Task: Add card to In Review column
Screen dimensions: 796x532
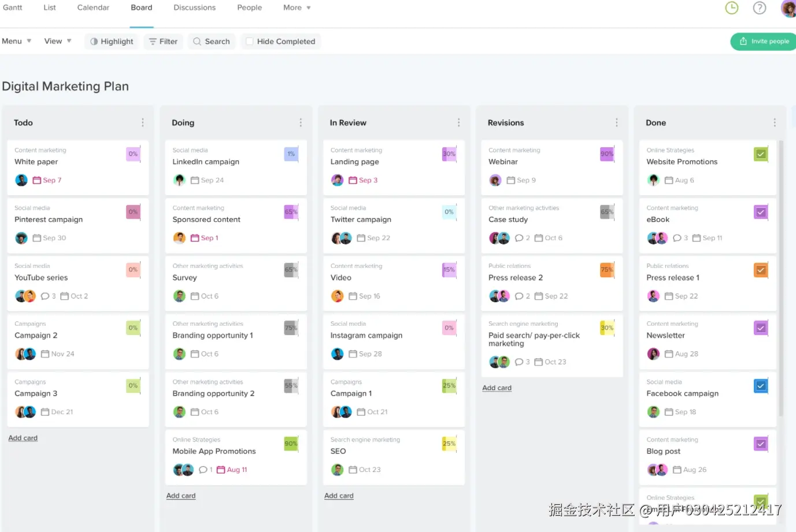Action: [339, 496]
